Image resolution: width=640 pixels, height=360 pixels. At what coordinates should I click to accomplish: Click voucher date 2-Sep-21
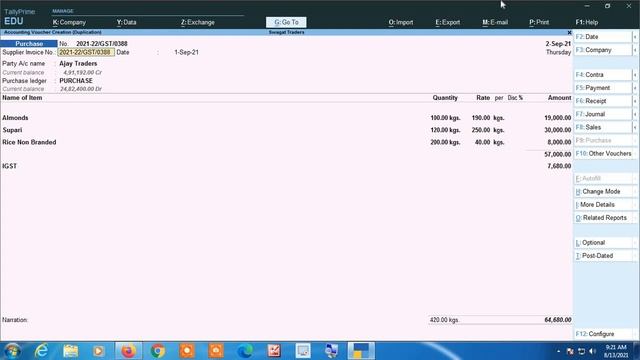pos(558,44)
